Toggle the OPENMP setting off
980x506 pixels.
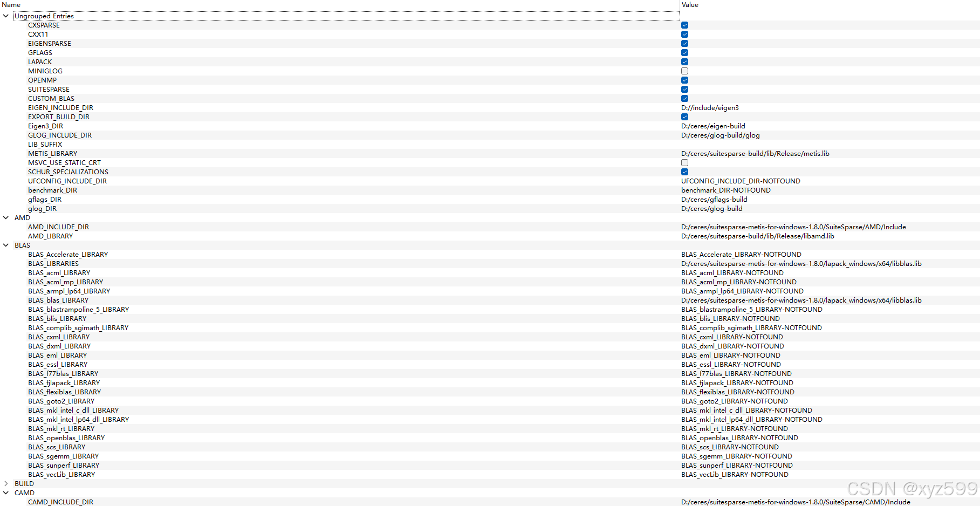pos(684,80)
